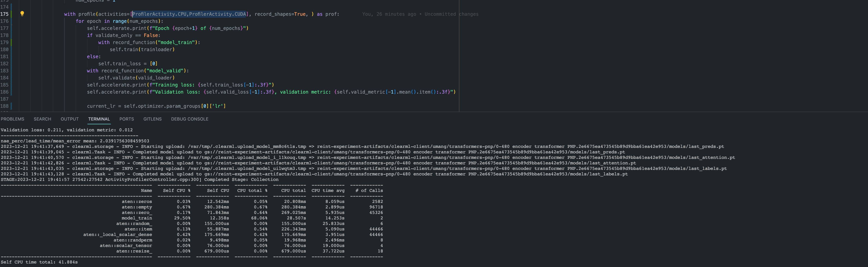
Task: Select the TERMINAL tab
Action: 99,119
